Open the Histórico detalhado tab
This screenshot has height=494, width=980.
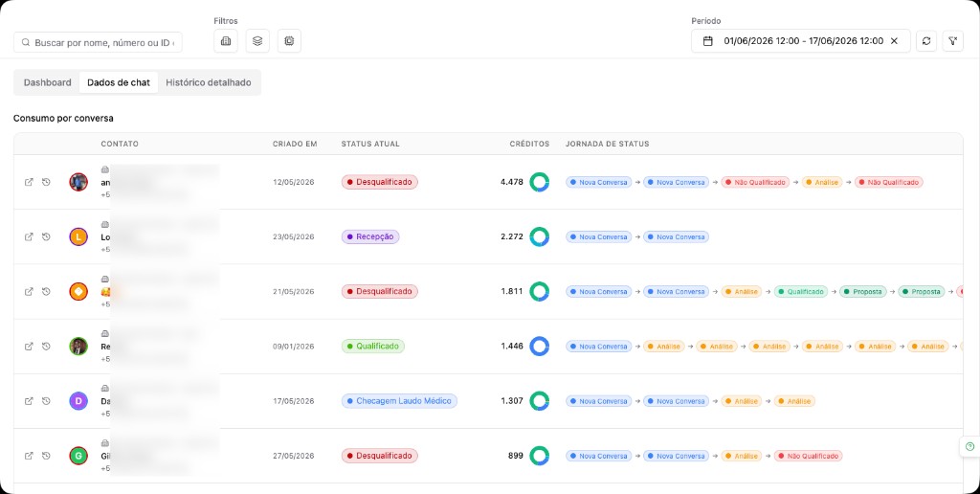(x=209, y=82)
